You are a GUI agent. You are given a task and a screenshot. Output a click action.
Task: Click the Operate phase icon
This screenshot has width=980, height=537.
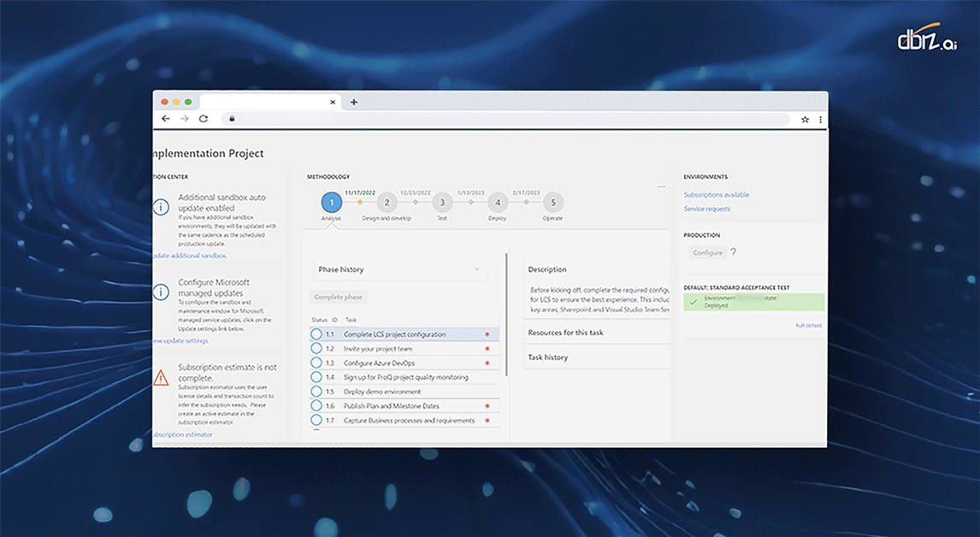[x=552, y=202]
